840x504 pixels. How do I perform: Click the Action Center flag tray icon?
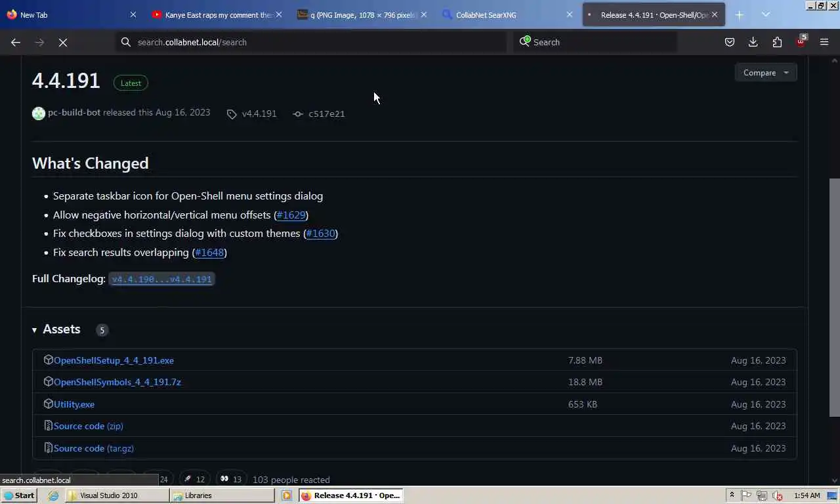coord(746,495)
